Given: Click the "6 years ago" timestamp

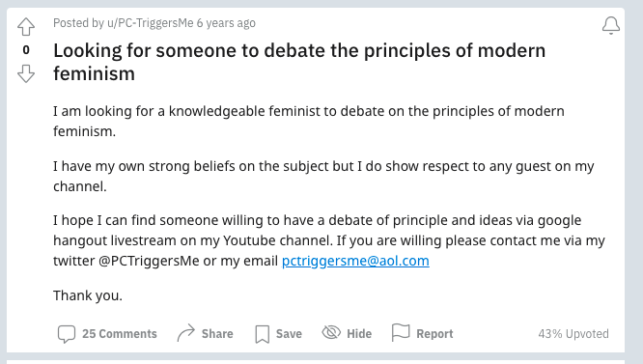Looking at the screenshot, I should click(226, 23).
